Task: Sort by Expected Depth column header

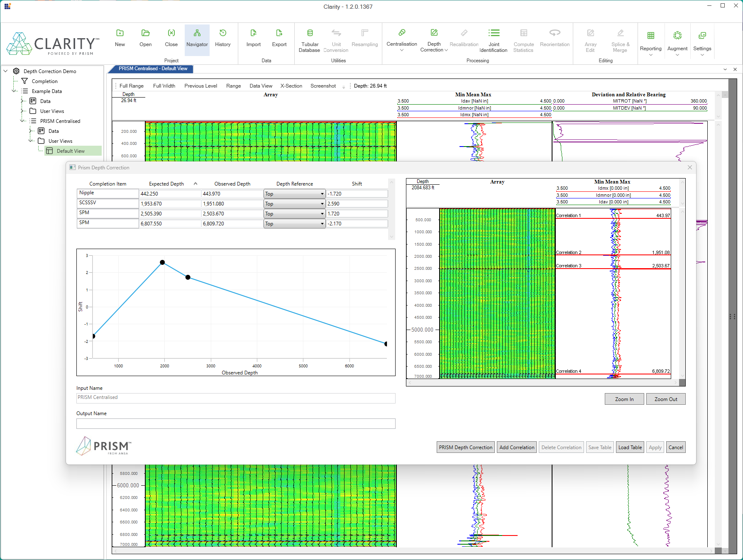Action: [166, 184]
